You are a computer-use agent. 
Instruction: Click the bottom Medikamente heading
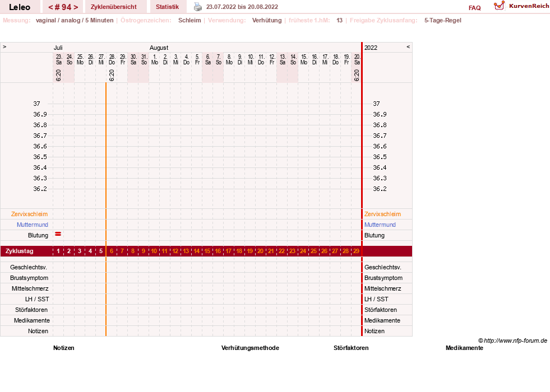464,348
